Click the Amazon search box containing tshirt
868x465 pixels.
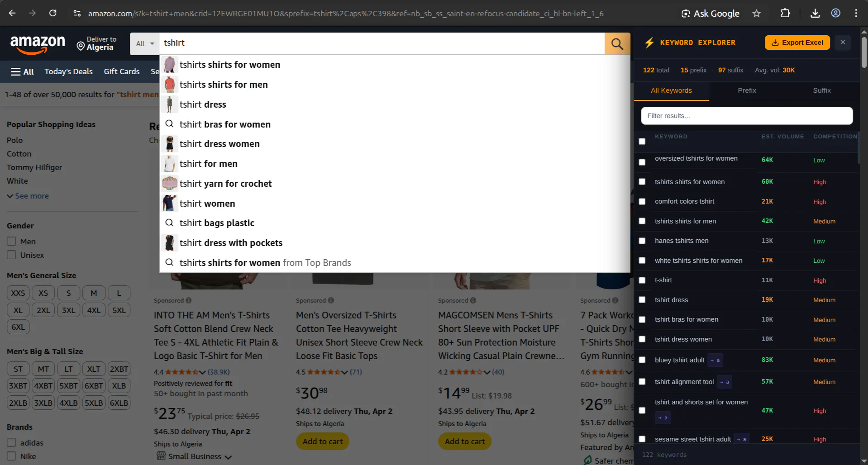click(382, 43)
